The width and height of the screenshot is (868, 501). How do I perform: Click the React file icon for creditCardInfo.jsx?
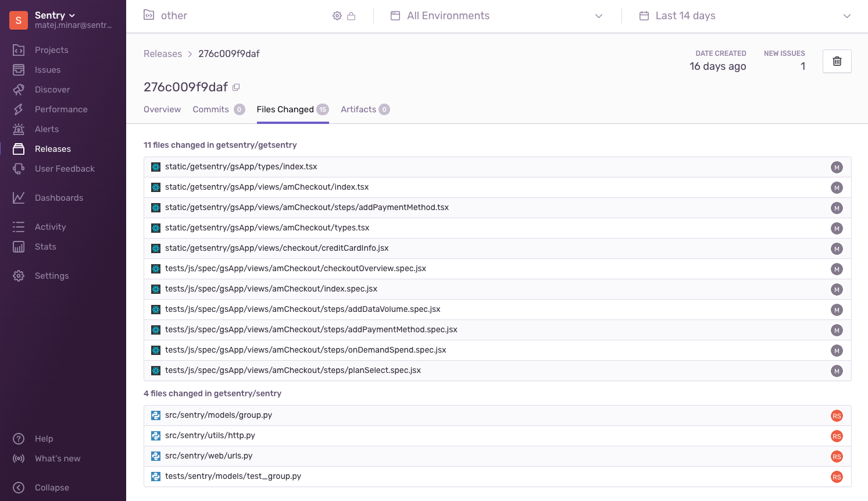pos(156,248)
